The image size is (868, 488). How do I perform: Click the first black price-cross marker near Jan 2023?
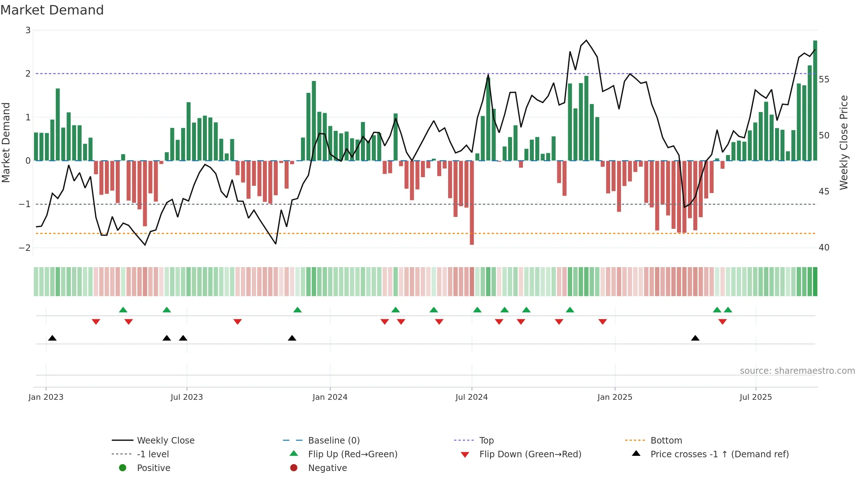click(x=52, y=338)
